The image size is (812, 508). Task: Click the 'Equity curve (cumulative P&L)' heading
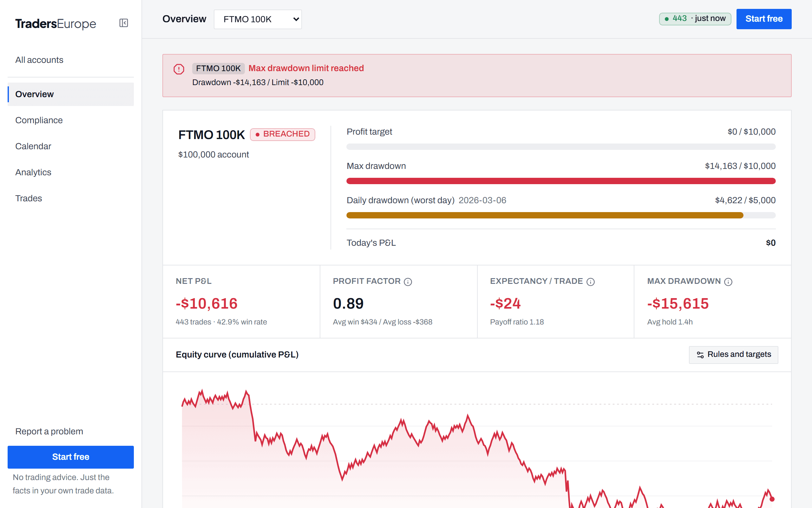coord(237,354)
